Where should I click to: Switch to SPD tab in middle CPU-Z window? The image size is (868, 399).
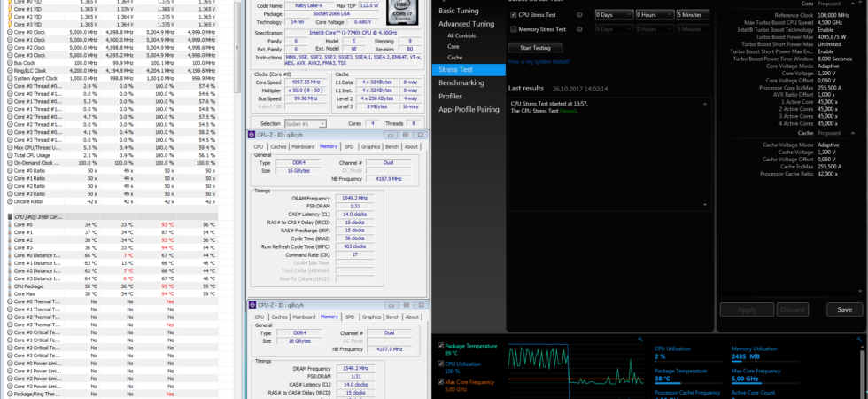pyautogui.click(x=349, y=147)
